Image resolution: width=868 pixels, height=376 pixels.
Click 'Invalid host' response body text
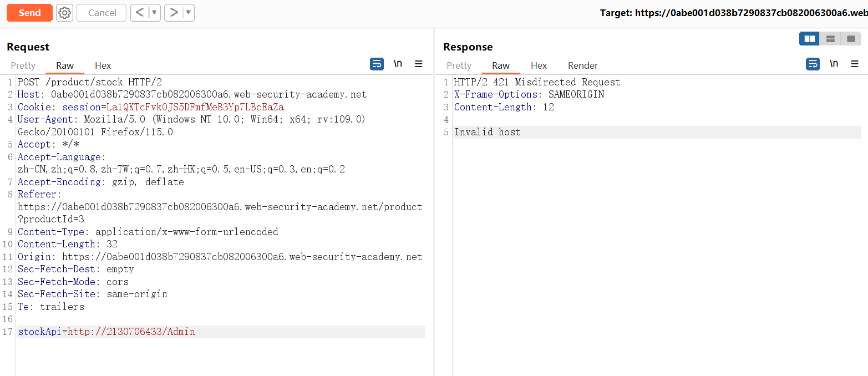pyautogui.click(x=487, y=132)
